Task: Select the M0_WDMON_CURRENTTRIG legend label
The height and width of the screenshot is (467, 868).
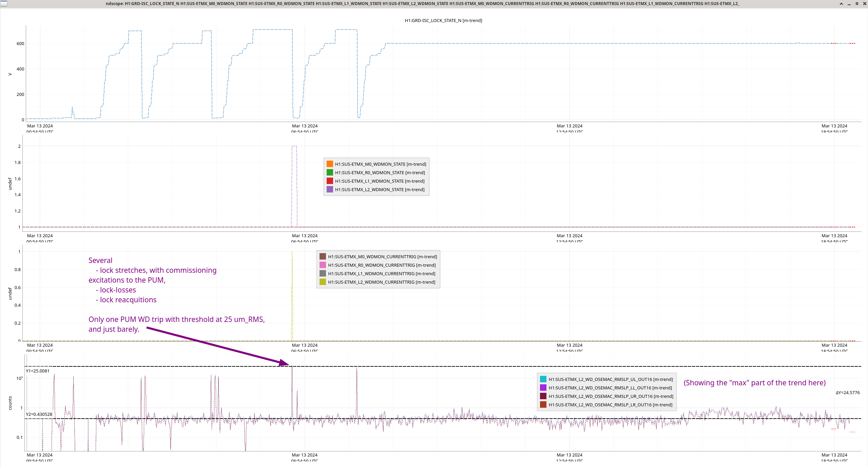Action: point(382,257)
